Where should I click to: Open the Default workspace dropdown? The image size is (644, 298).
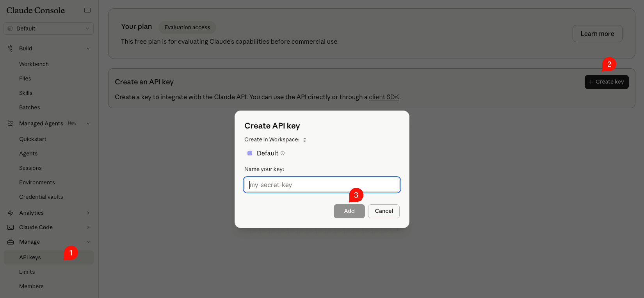[48, 29]
